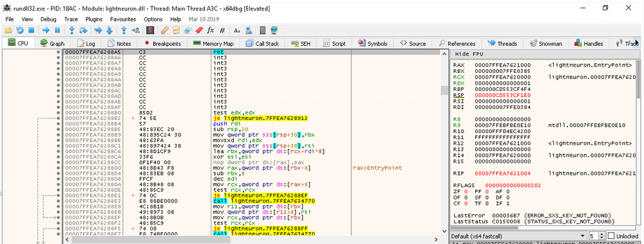Switch to the Breakpoints tab
The height and width of the screenshot is (244, 644).
pos(162,43)
